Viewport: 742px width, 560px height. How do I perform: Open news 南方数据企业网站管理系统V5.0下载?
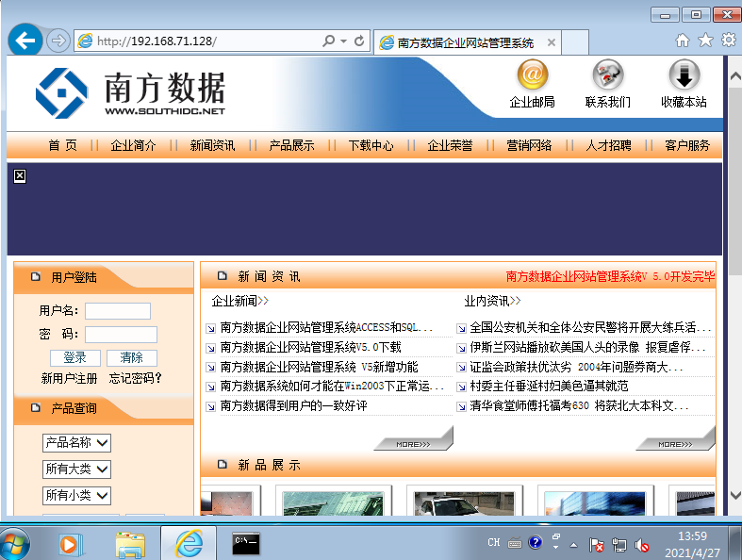310,348
